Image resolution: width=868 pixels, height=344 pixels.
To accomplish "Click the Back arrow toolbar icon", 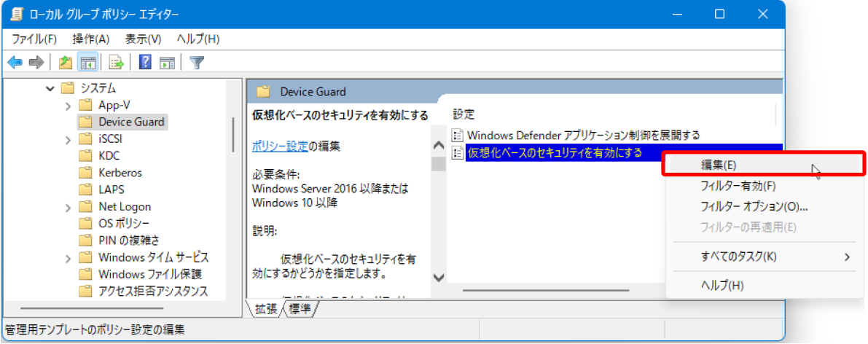I will click(x=15, y=62).
